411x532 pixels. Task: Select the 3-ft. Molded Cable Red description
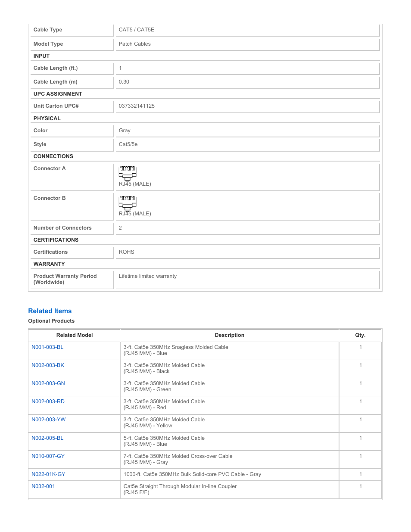(164, 404)
